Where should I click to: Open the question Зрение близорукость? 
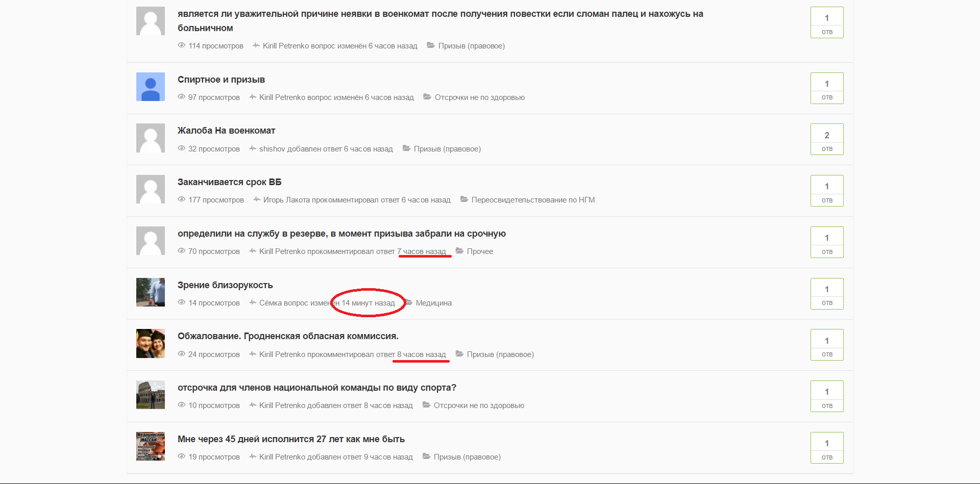[x=225, y=285]
